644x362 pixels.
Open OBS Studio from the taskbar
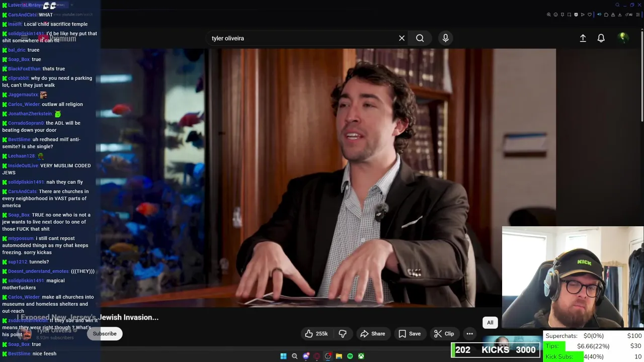tap(328, 356)
